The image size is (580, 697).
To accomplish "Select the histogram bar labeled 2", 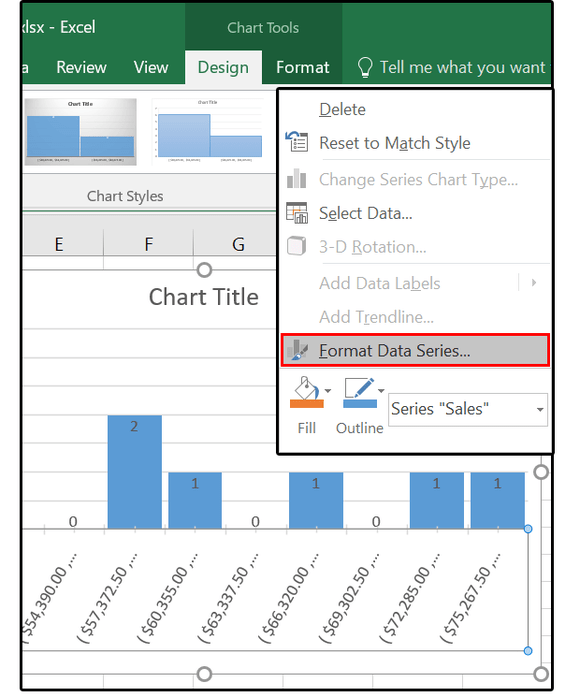I will [x=135, y=472].
